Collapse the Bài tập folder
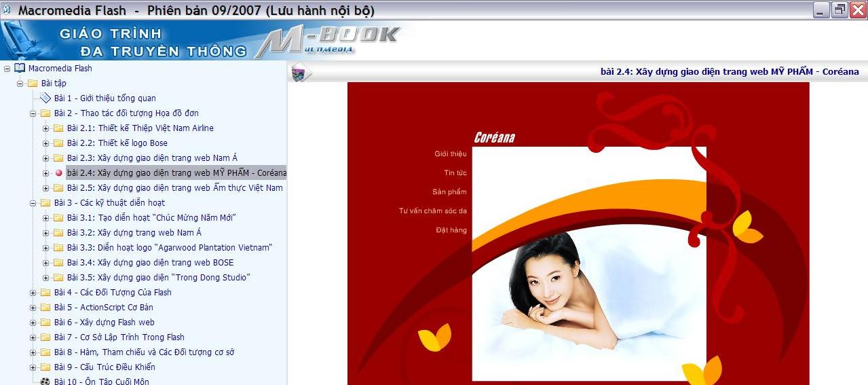 click(x=20, y=84)
